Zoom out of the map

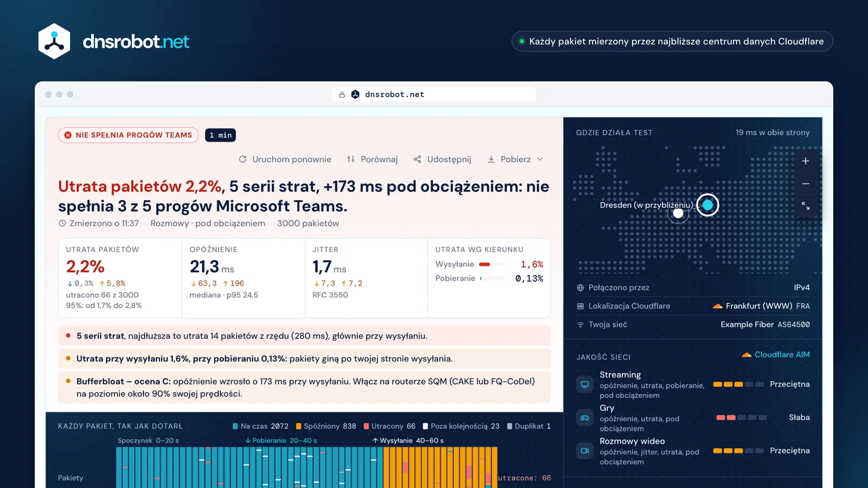point(806,184)
